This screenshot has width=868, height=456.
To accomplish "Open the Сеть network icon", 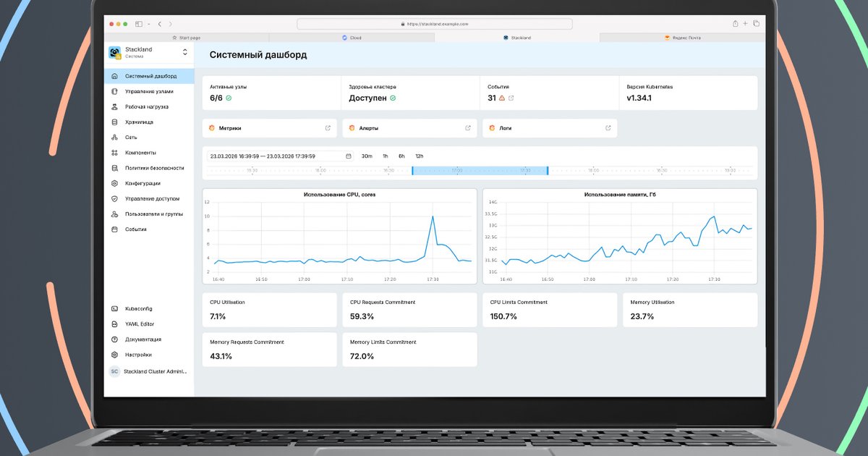I will coord(114,138).
